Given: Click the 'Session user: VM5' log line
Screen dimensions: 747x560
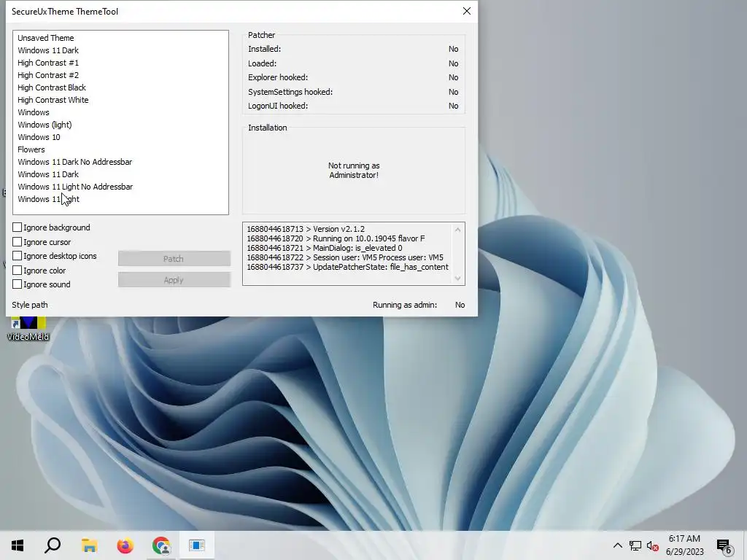Looking at the screenshot, I should pos(345,257).
